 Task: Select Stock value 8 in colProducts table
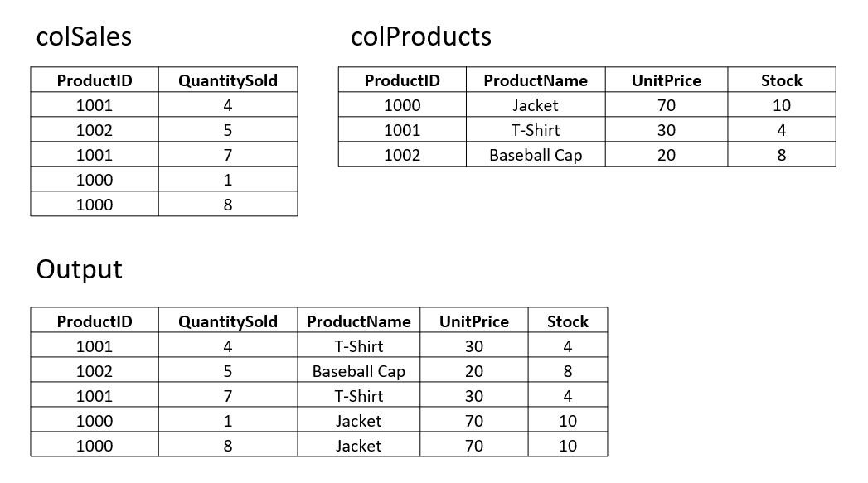781,155
